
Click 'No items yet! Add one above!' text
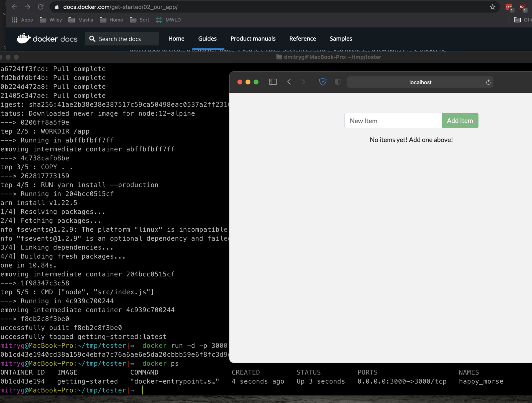coord(411,140)
